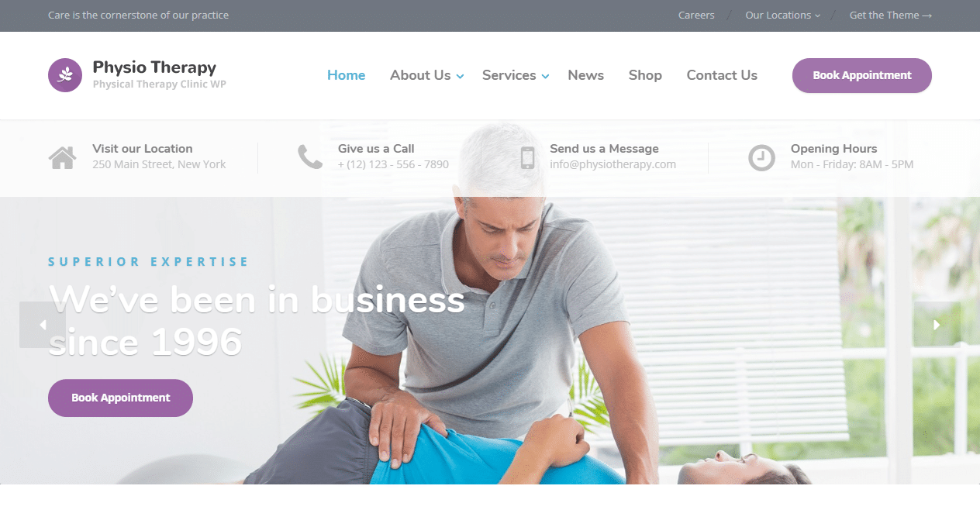Viewport: 980px width, 510px height.
Task: Open the Our Locations dropdown in top bar
Action: (x=783, y=15)
